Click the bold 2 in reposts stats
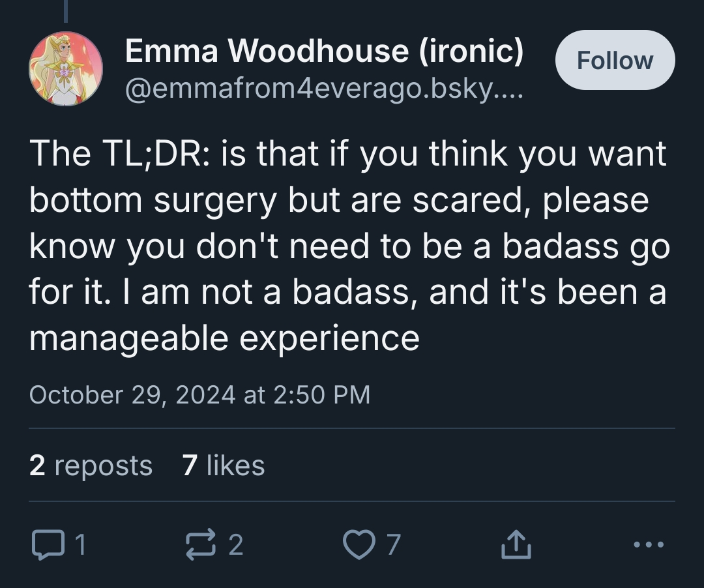This screenshot has height=588, width=704. [38, 465]
